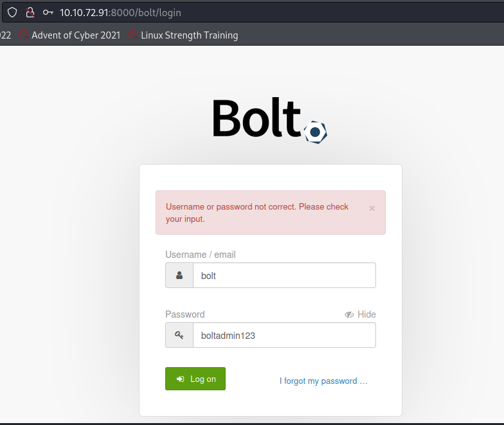This screenshot has width=504, height=425.
Task: Click the user icon beside username field
Action: (179, 275)
